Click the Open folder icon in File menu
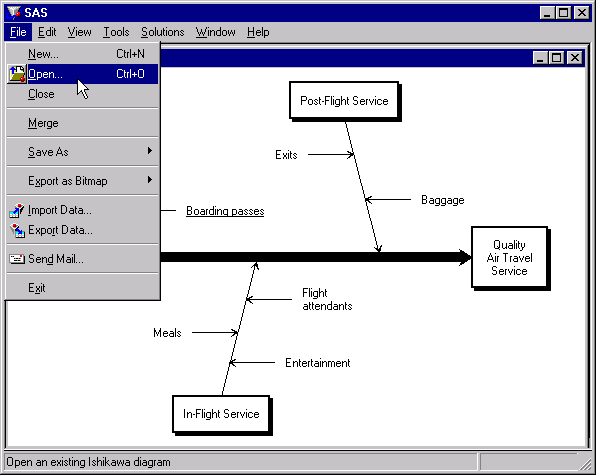Viewport: 596px width, 475px height. pyautogui.click(x=17, y=74)
